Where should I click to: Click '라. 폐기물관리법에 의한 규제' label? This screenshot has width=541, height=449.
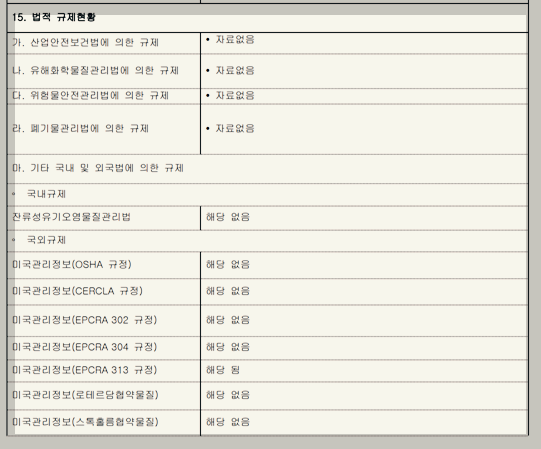click(x=80, y=128)
